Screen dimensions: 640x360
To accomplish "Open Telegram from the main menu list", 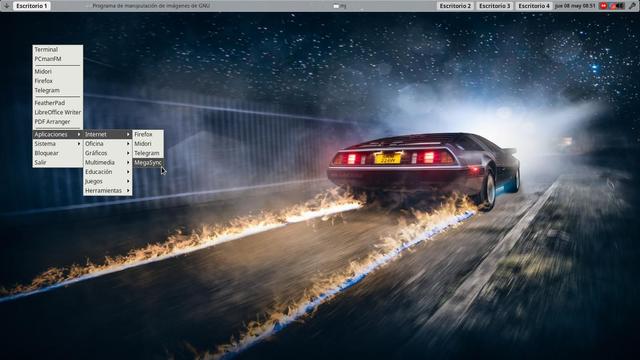I will [x=58, y=90].
